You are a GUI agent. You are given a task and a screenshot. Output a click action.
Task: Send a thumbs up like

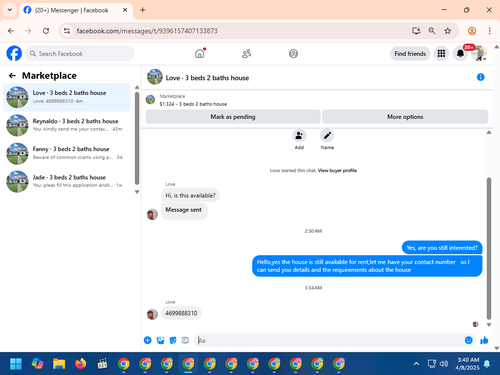pyautogui.click(x=484, y=340)
